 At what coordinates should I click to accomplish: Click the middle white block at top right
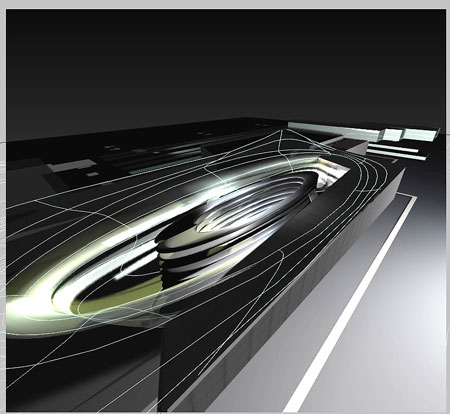pos(393,135)
